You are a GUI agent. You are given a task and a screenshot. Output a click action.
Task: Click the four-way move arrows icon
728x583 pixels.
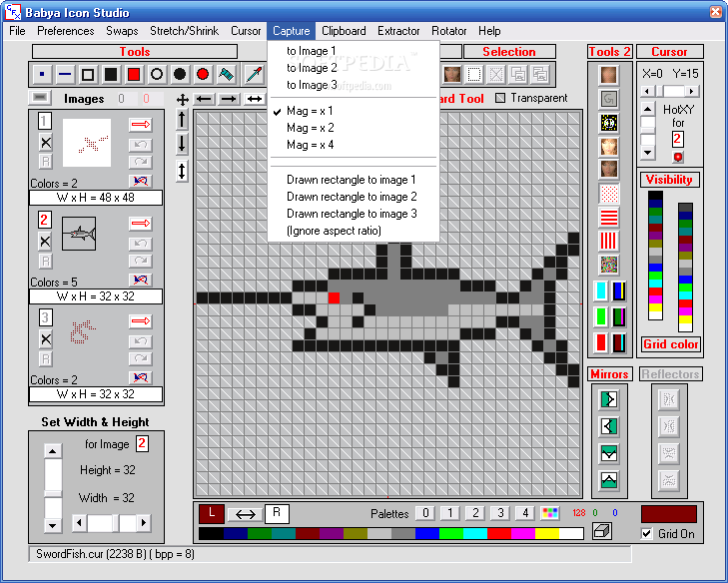[x=182, y=99]
